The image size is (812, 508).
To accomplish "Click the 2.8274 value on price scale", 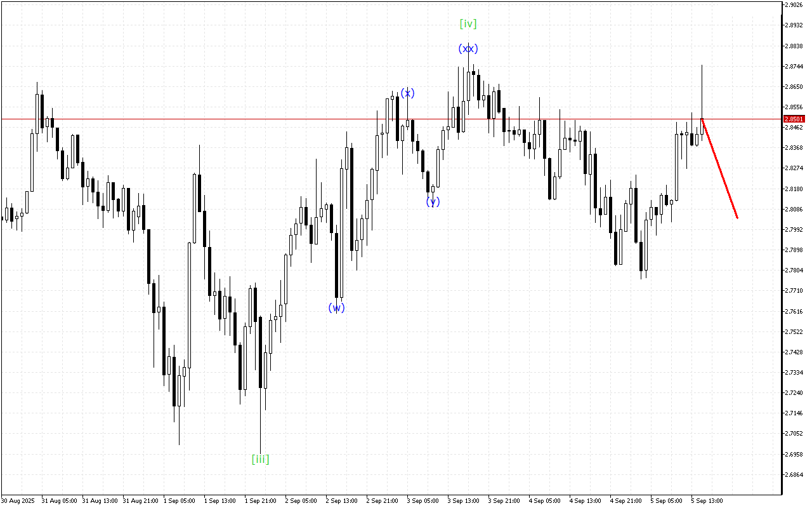I will coord(794,168).
